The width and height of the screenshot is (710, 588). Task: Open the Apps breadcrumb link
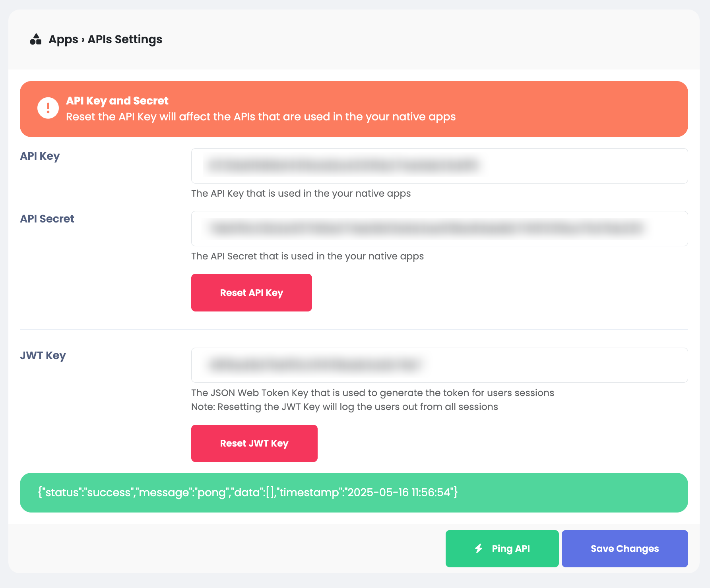click(63, 39)
